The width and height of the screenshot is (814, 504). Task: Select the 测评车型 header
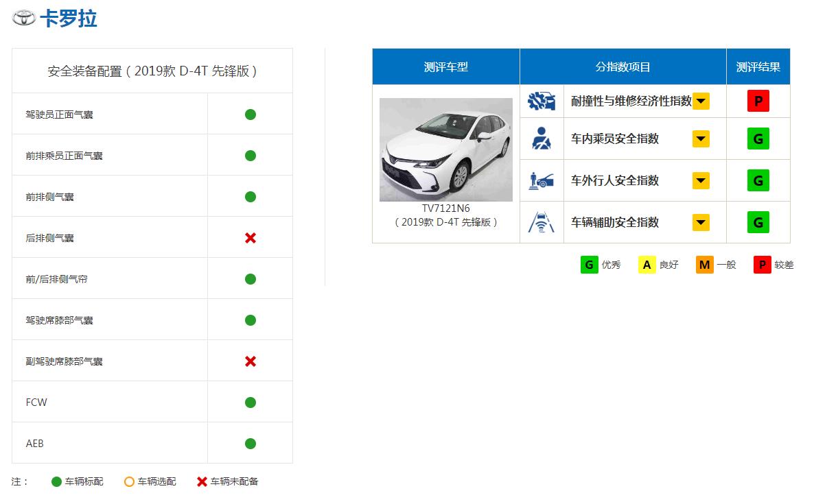(445, 66)
